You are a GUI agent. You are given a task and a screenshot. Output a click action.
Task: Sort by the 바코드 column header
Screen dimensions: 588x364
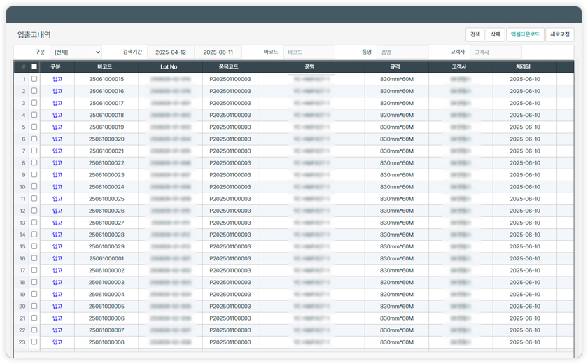pos(105,67)
